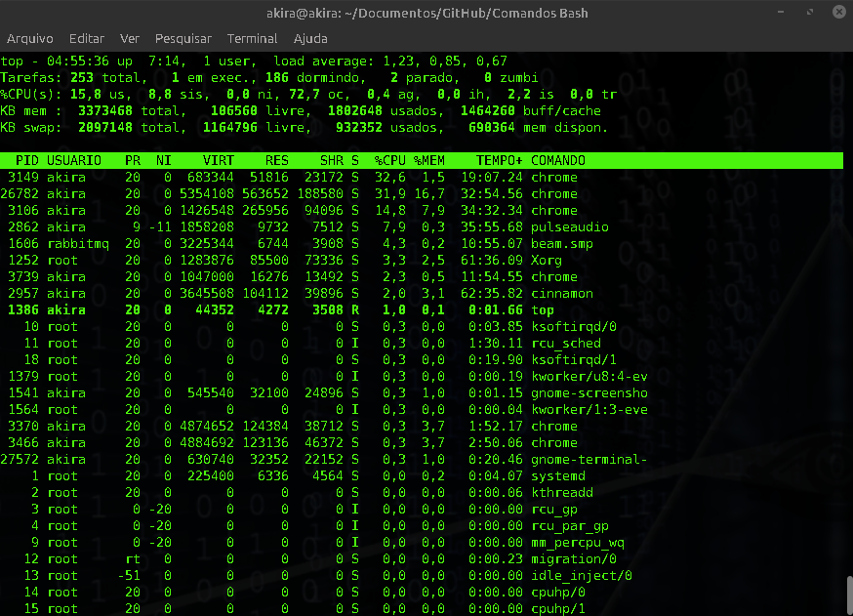The image size is (853, 616).
Task: Click the 16,7 memory usage value
Action: [x=429, y=193]
